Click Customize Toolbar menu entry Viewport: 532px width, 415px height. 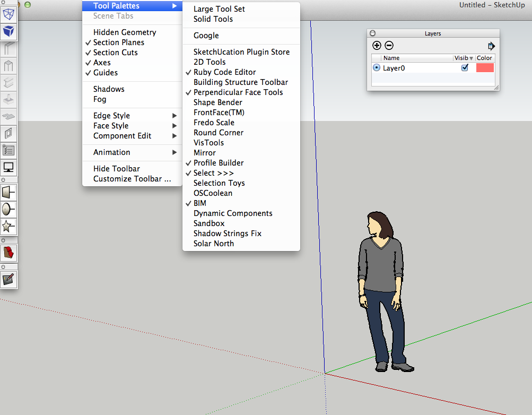tap(132, 179)
